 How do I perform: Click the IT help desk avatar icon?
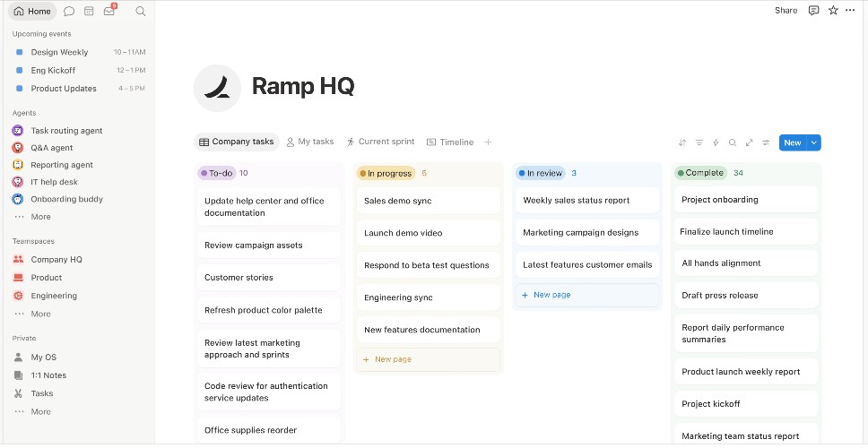tap(18, 182)
